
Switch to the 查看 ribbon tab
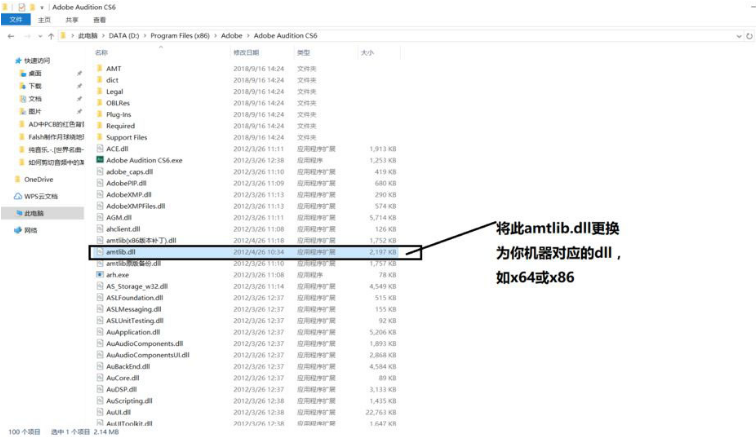pos(99,20)
